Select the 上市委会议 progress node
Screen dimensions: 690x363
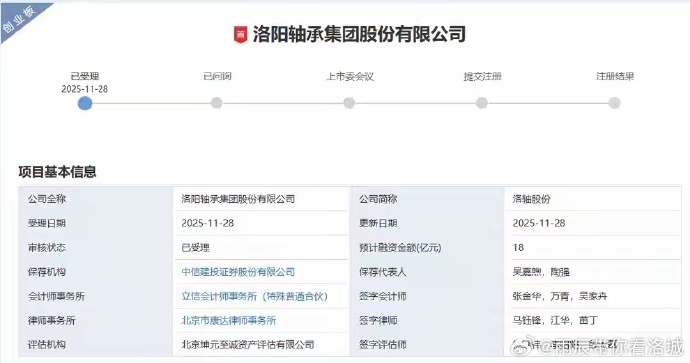click(349, 103)
